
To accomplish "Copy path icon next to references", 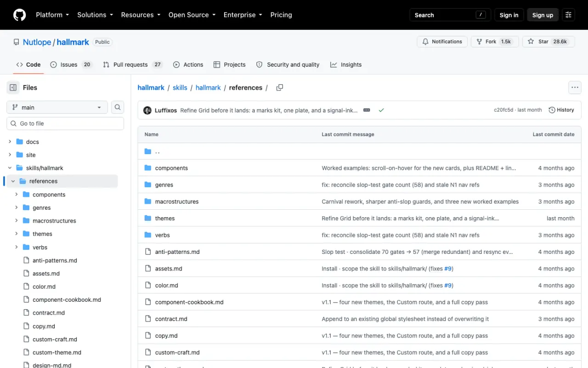I will pos(279,87).
